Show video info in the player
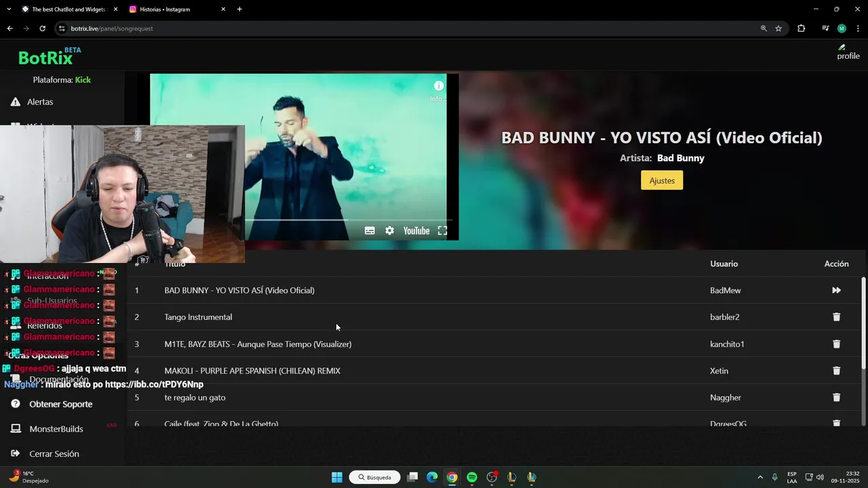The width and height of the screenshot is (868, 488). pyautogui.click(x=439, y=86)
